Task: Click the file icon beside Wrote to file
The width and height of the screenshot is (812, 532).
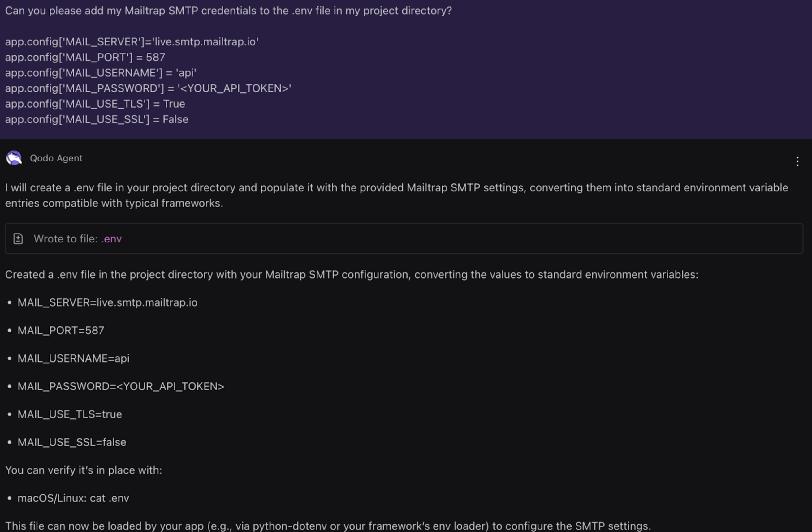Action: point(18,239)
